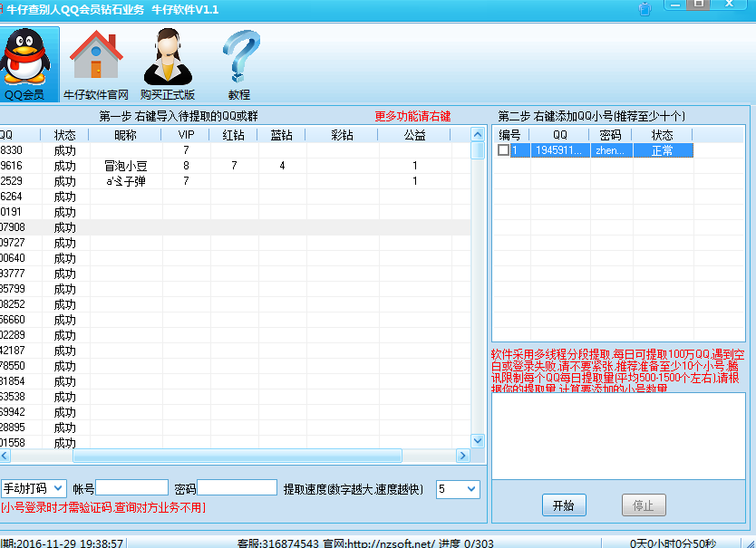Click the 昵称 column header

[125, 135]
